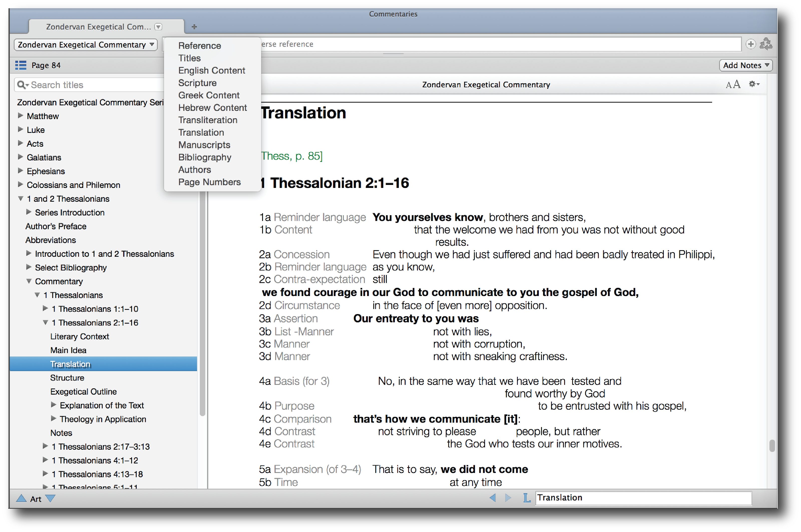Open a new tab with plus

point(194,27)
